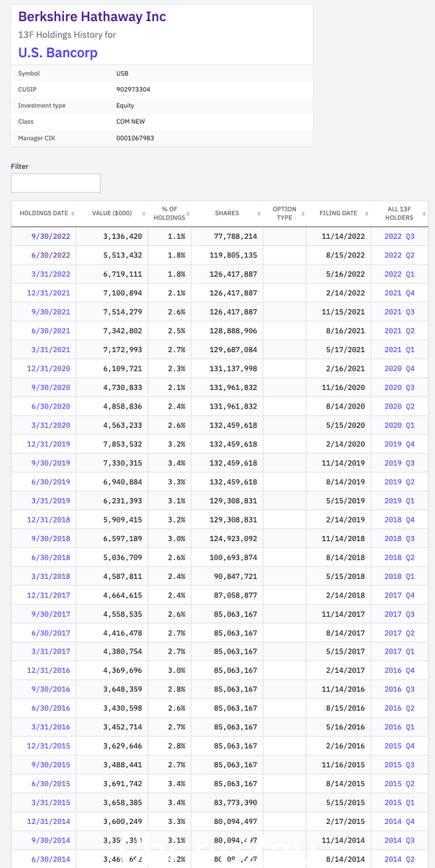View 2018 Q3 all 13F holders
This screenshot has width=435, height=868.
click(x=399, y=538)
